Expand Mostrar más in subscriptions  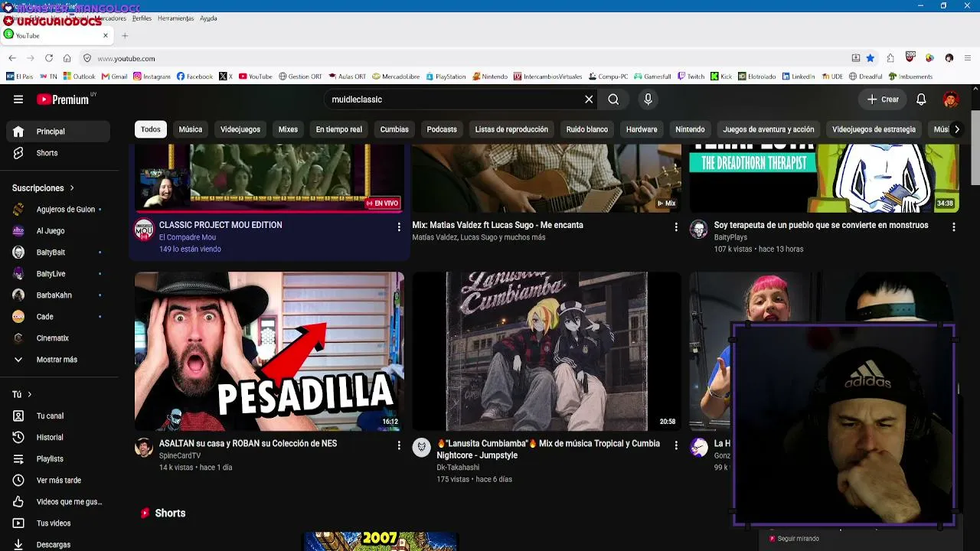pos(58,360)
